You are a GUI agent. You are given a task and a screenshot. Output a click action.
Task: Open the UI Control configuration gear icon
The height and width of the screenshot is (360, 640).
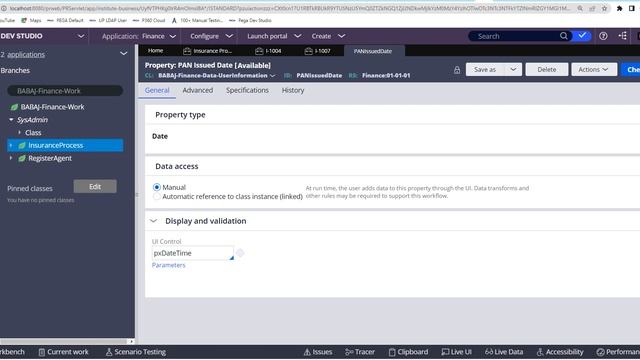[x=240, y=253]
